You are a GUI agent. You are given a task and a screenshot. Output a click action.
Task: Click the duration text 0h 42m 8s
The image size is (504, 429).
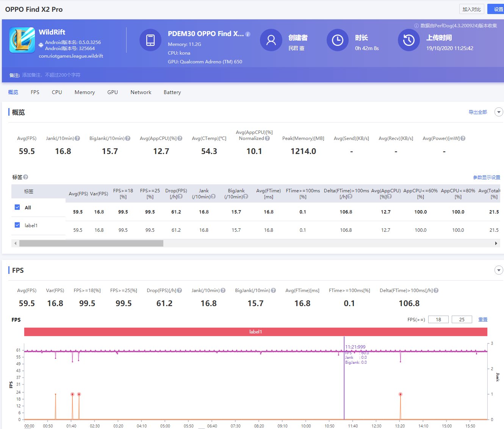367,48
